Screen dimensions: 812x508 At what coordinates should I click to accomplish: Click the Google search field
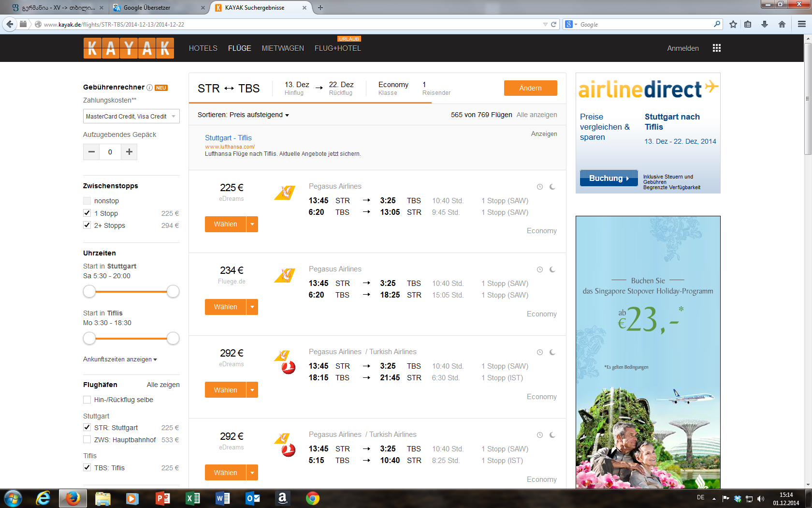click(x=645, y=24)
